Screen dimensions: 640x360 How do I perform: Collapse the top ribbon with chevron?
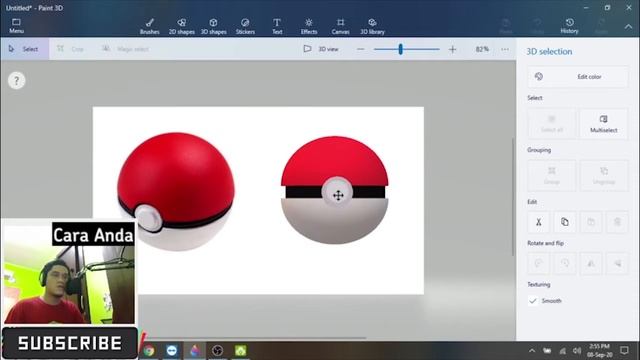629,27
